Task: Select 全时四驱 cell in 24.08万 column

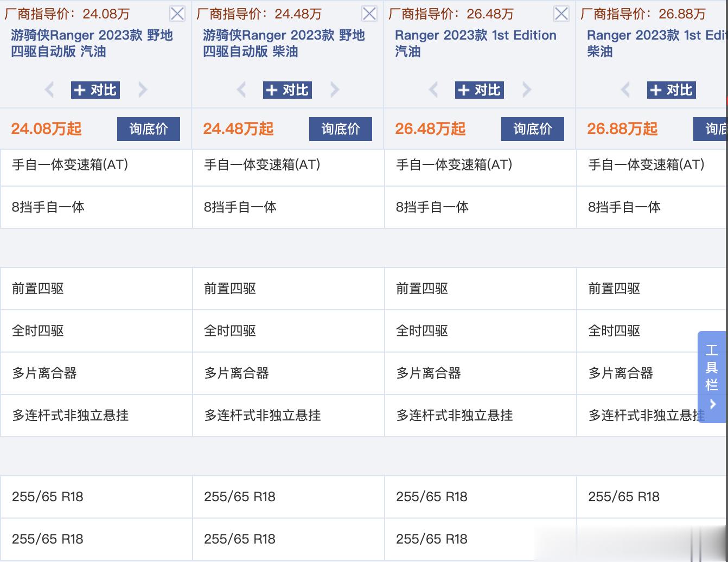Action: click(97, 331)
